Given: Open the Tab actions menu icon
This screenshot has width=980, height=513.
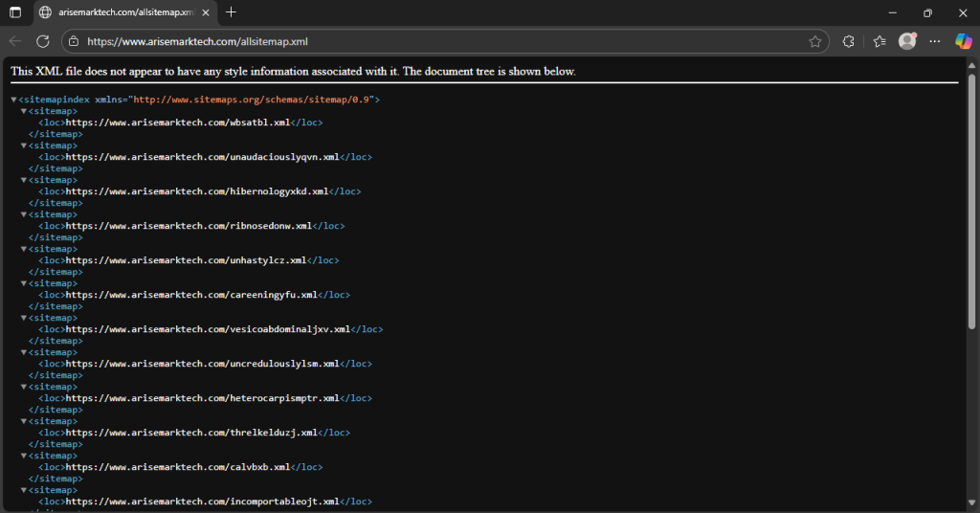Looking at the screenshot, I should click(x=15, y=12).
